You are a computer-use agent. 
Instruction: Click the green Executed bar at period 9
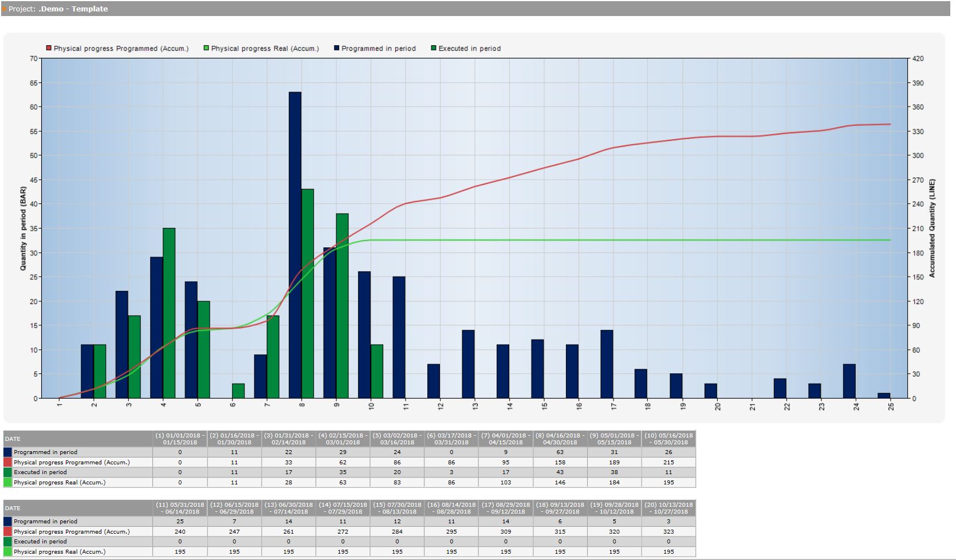343,306
